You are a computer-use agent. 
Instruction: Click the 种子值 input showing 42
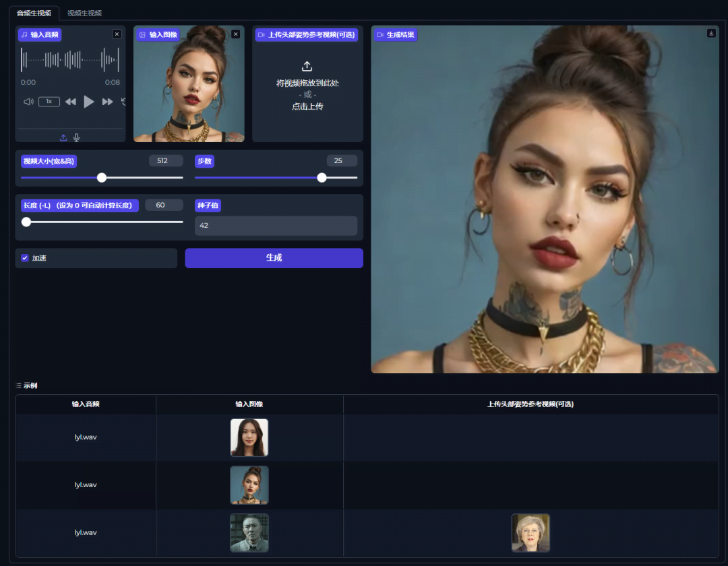276,225
